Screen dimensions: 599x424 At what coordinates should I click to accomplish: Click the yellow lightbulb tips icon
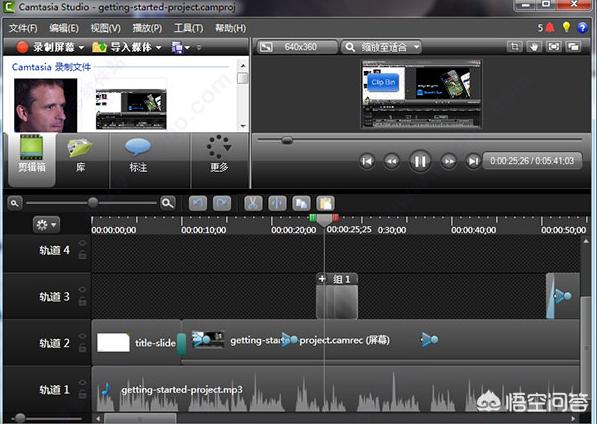[x=567, y=27]
